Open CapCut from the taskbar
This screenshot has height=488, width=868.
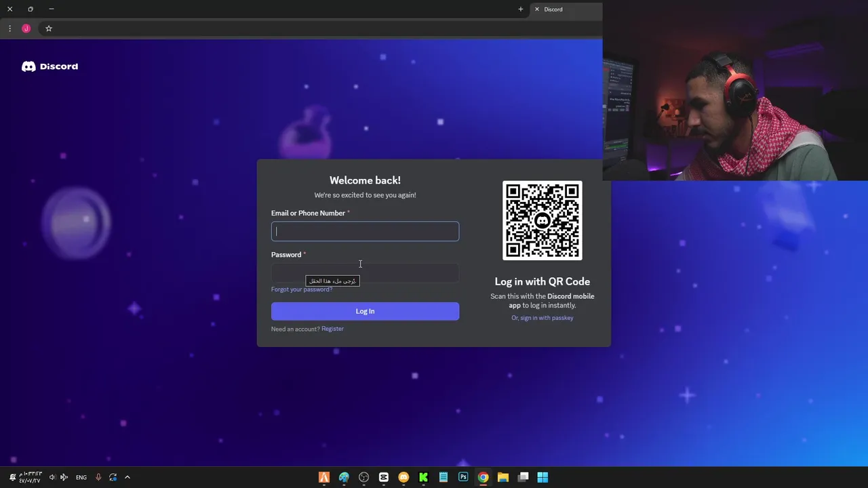[x=384, y=477]
